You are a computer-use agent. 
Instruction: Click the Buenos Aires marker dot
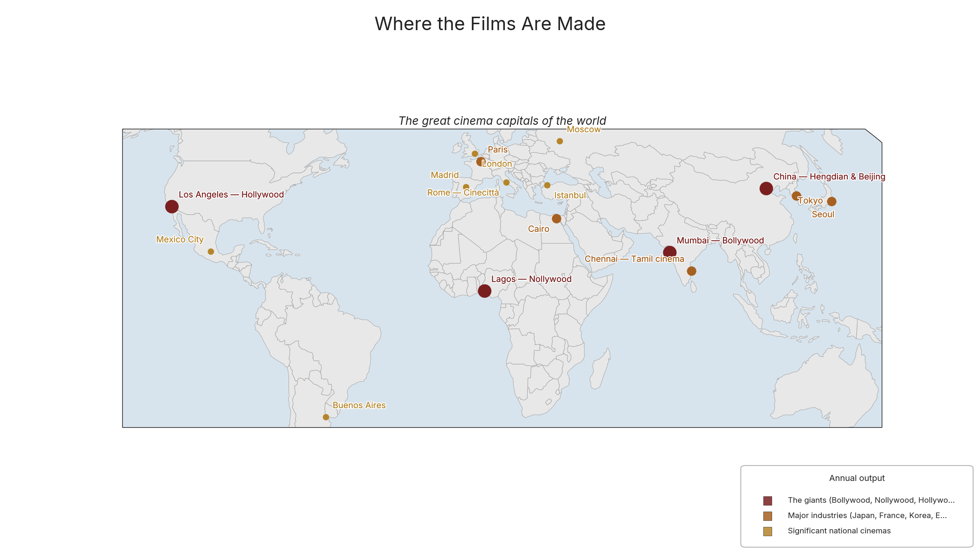pyautogui.click(x=326, y=417)
